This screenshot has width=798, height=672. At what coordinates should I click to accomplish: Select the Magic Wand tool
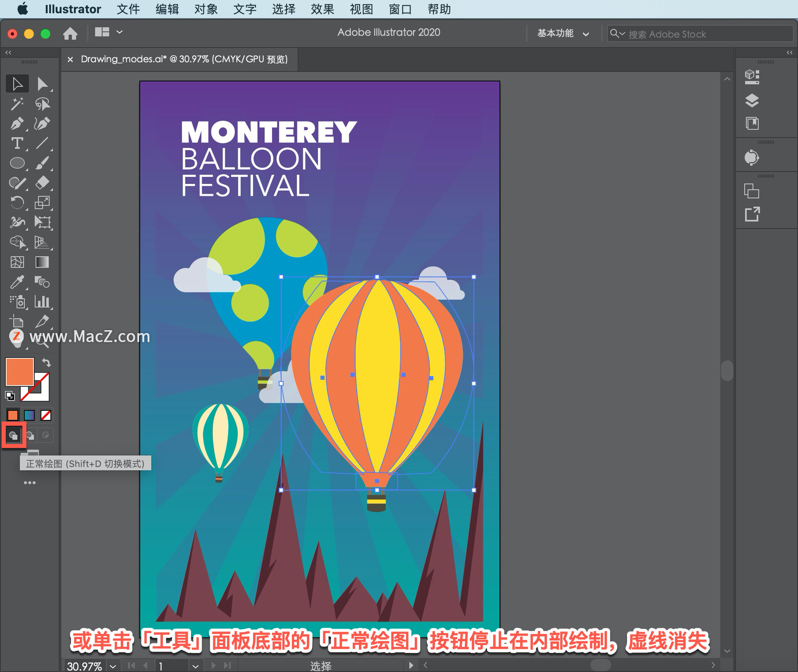(x=17, y=104)
